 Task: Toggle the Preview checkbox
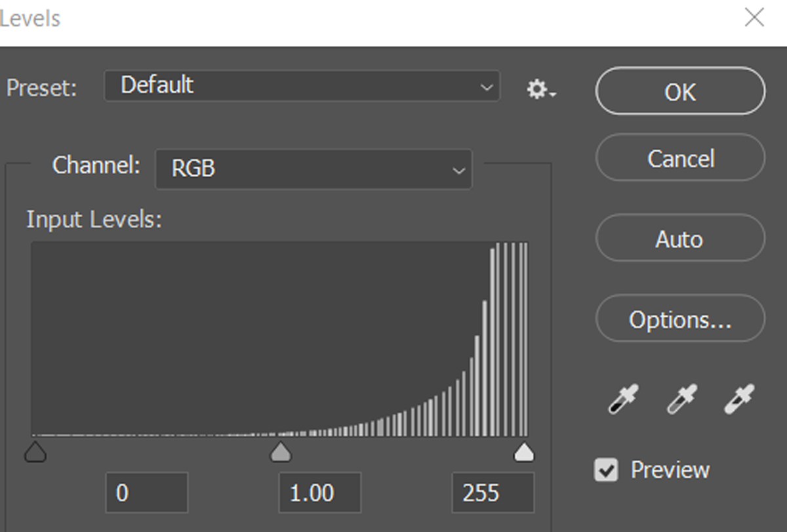(606, 470)
